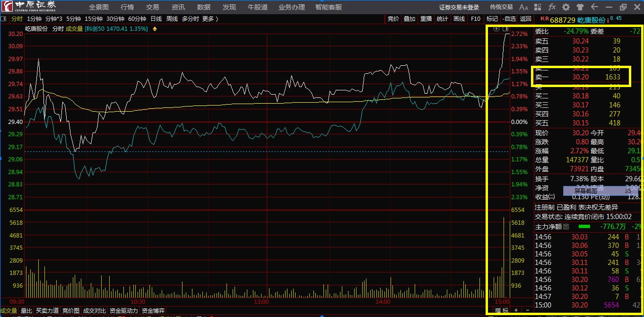Image resolution: width=644 pixels, height=317 pixels.
Task: Click the back arrow icon in title bar
Action: (594, 7)
